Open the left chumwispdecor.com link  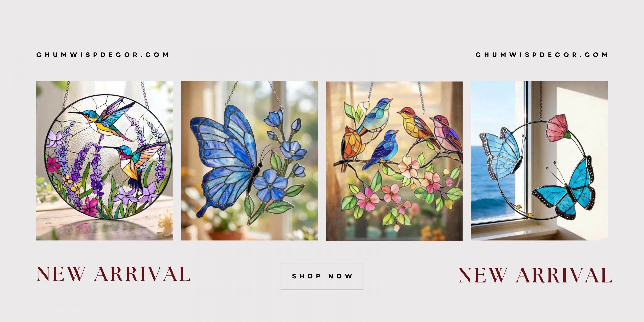click(103, 55)
